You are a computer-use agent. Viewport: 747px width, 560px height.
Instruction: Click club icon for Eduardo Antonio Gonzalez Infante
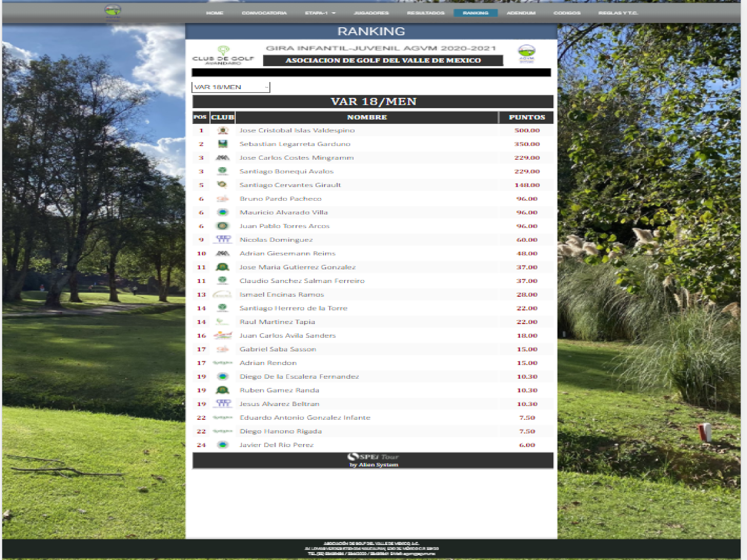tap(223, 418)
